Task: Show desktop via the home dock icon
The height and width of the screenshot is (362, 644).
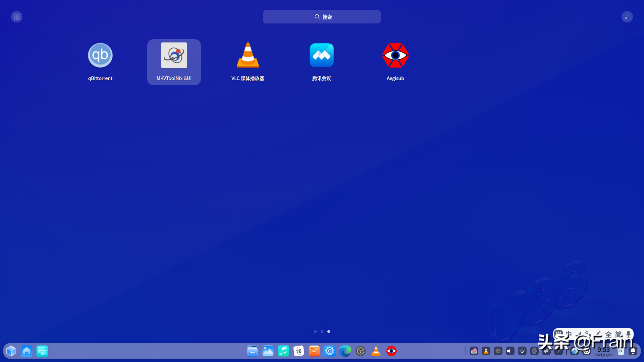Action: pos(26,351)
